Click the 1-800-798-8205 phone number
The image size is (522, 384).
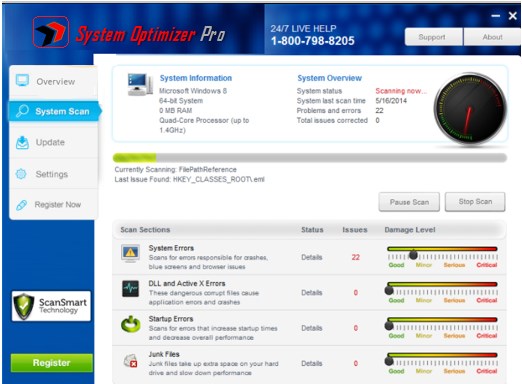tap(313, 41)
